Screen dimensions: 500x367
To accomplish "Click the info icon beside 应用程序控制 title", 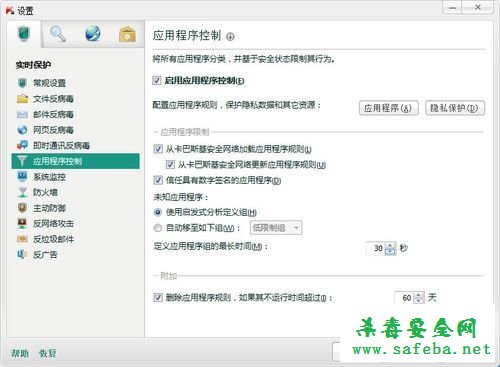I will click(x=230, y=37).
